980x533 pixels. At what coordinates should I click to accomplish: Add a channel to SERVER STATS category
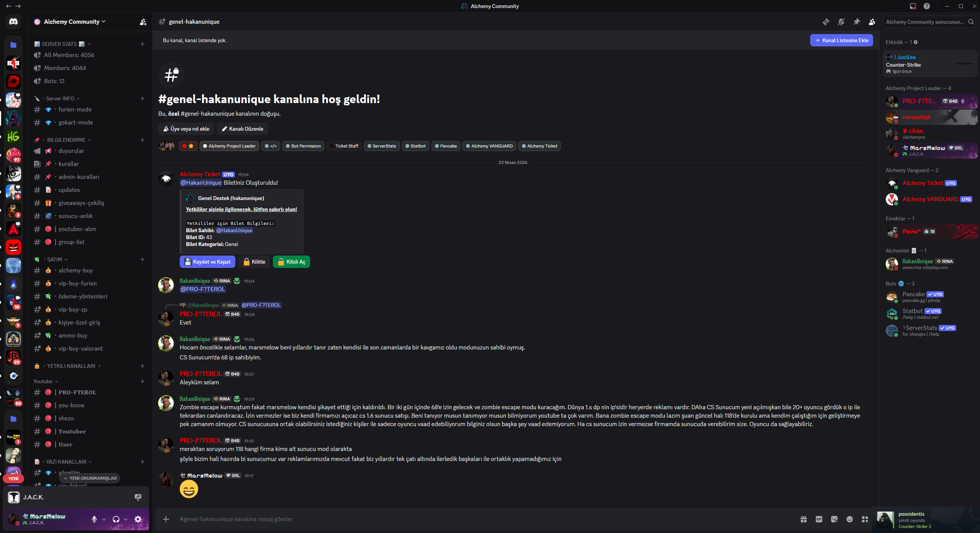click(143, 44)
